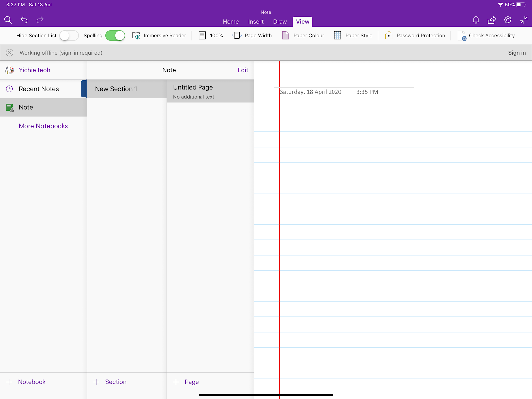Image resolution: width=532 pixels, height=399 pixels.
Task: Open Recent Notes clock icon
Action: pos(9,89)
